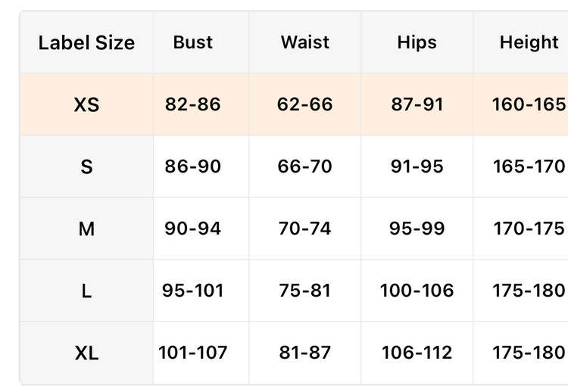Choose the S size row label
568x392 pixels.
pos(86,166)
